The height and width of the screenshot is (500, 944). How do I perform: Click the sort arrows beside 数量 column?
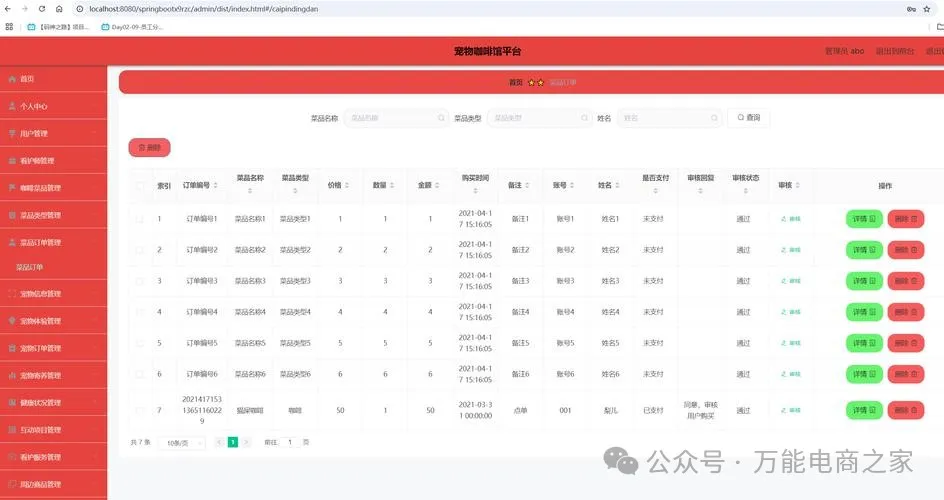(x=392, y=185)
